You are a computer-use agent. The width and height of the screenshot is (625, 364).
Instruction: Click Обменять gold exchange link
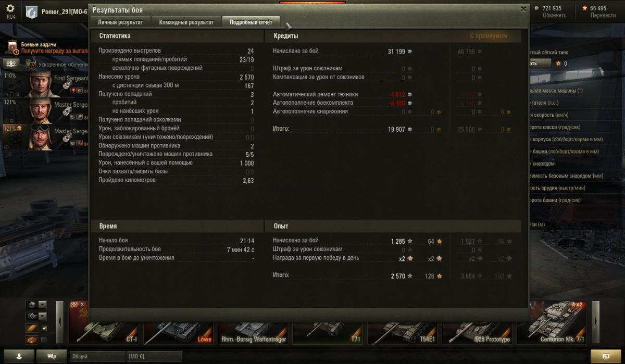(554, 15)
